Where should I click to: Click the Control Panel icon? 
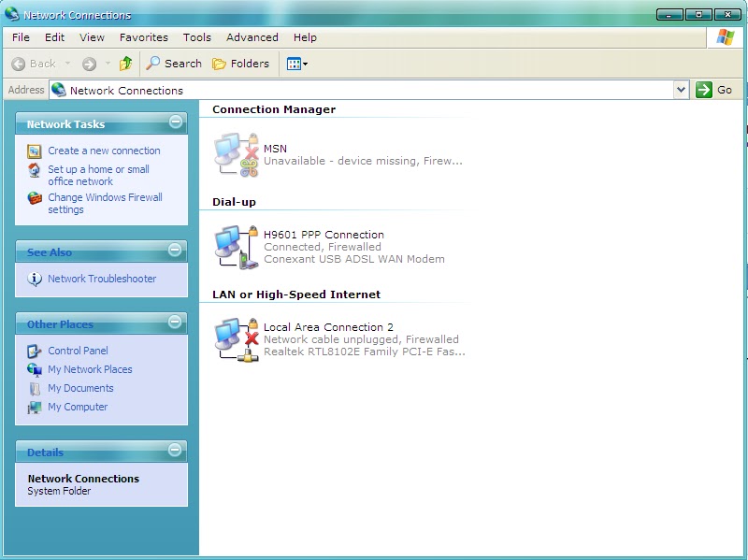click(35, 352)
